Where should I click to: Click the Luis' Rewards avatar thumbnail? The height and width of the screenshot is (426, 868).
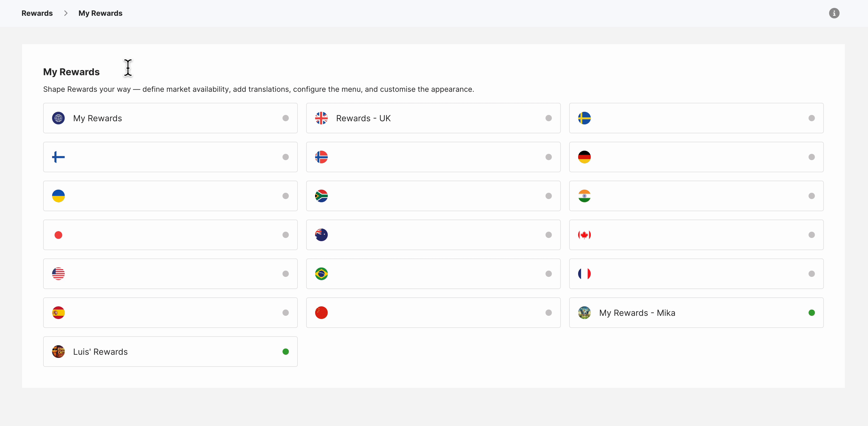coord(58,352)
